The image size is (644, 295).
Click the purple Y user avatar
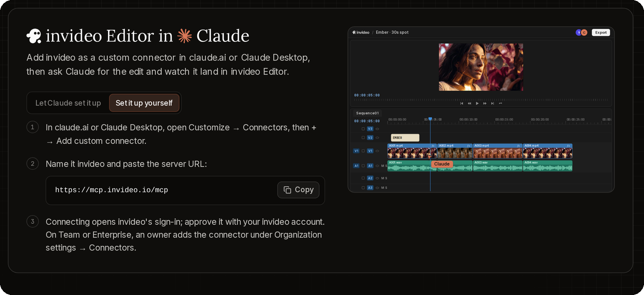click(578, 33)
